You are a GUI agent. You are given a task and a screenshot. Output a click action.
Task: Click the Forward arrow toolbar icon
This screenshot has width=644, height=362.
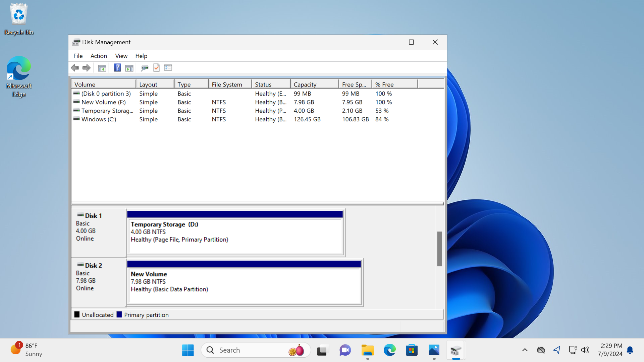click(x=87, y=68)
